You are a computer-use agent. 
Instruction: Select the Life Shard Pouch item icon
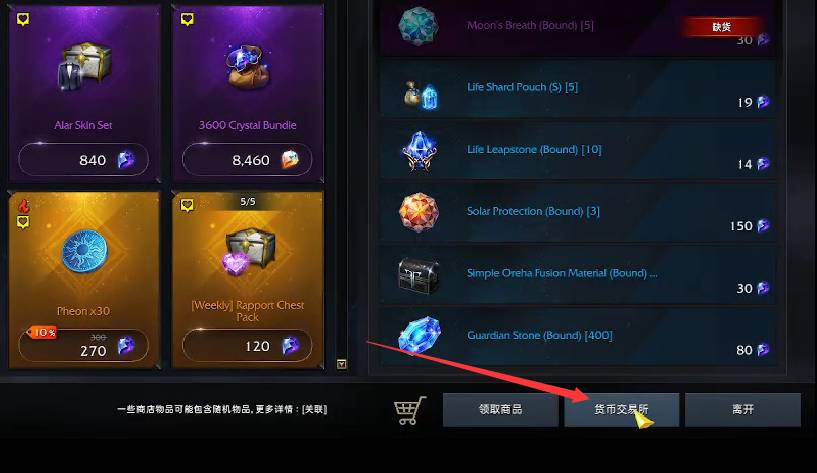point(420,95)
